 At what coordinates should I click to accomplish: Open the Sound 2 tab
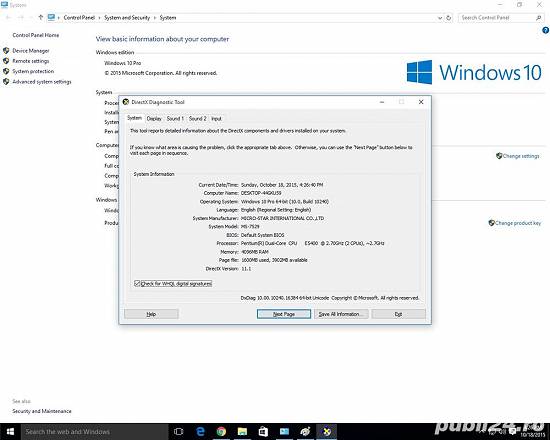click(x=197, y=119)
